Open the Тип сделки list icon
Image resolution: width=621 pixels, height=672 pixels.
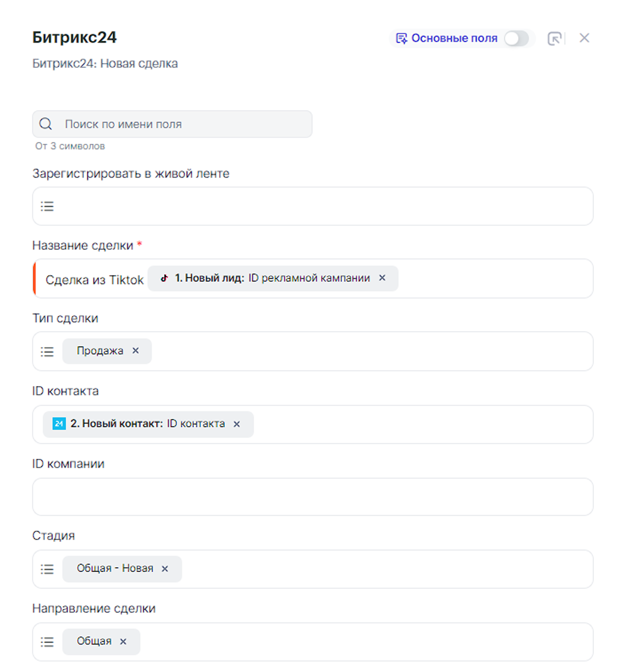[x=47, y=351]
